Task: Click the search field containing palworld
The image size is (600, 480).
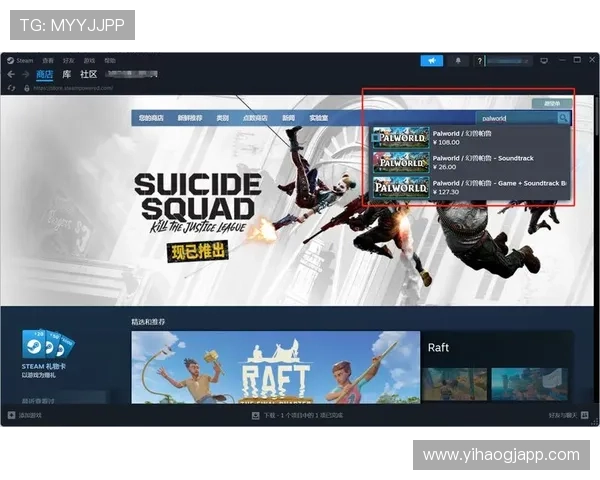Action: (x=514, y=118)
